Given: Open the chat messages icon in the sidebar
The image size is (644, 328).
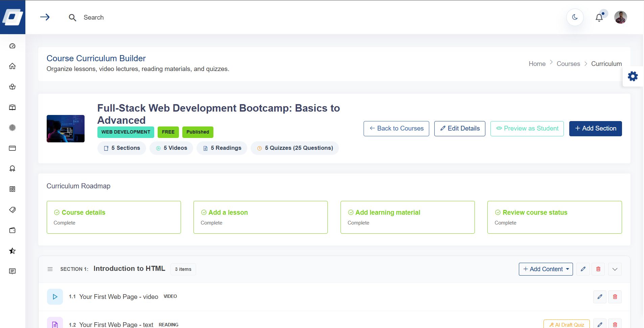Looking at the screenshot, I should coord(13,272).
